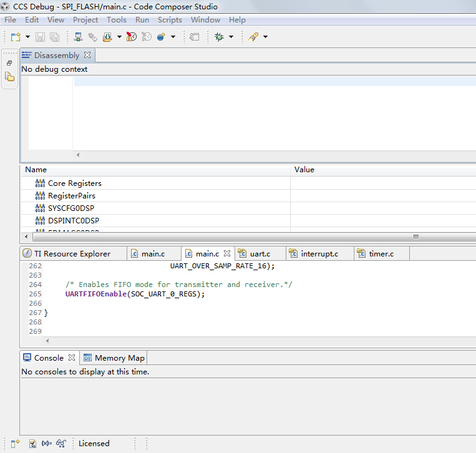The image size is (476, 453).
Task: Select the SYSCFG0DSP register group
Action: pos(71,208)
